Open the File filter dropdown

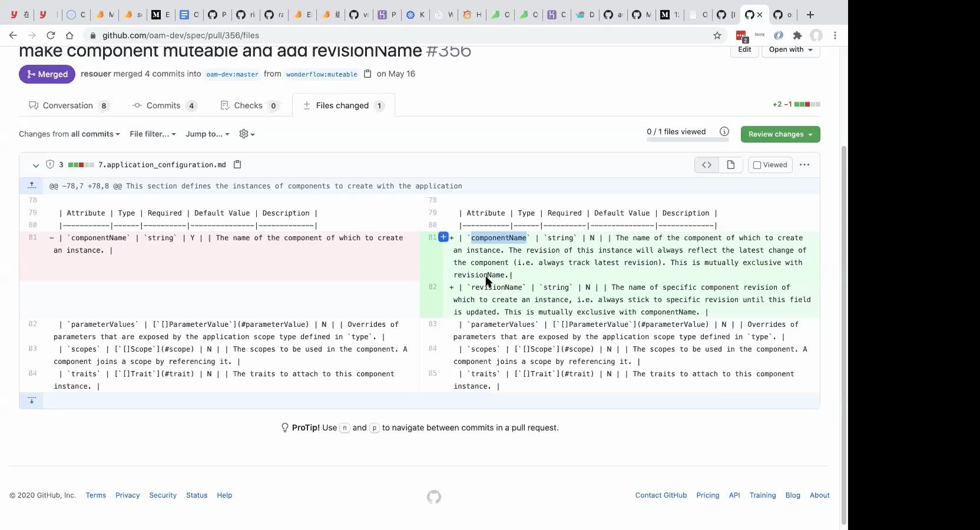153,134
